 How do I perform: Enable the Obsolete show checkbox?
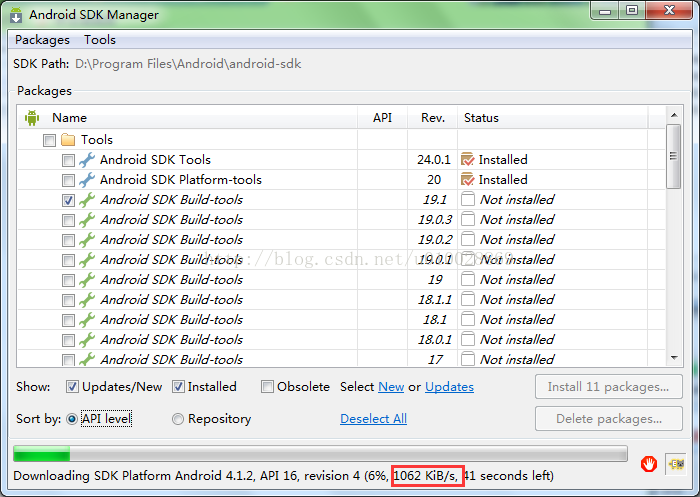tap(267, 387)
